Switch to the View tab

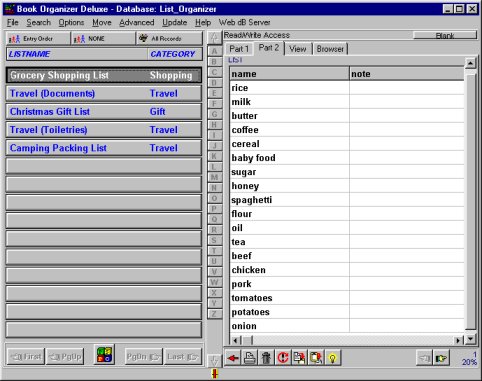point(298,49)
